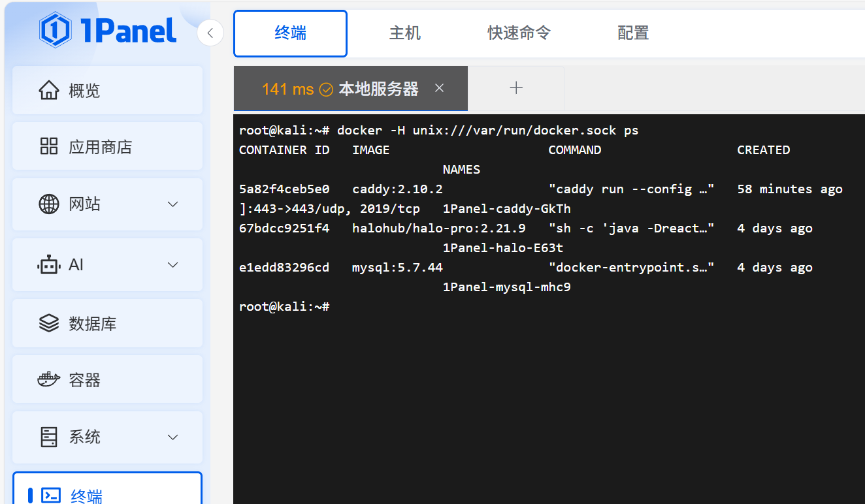865x504 pixels.
Task: Click the caddy:2.10.2 image name
Action: coord(397,189)
